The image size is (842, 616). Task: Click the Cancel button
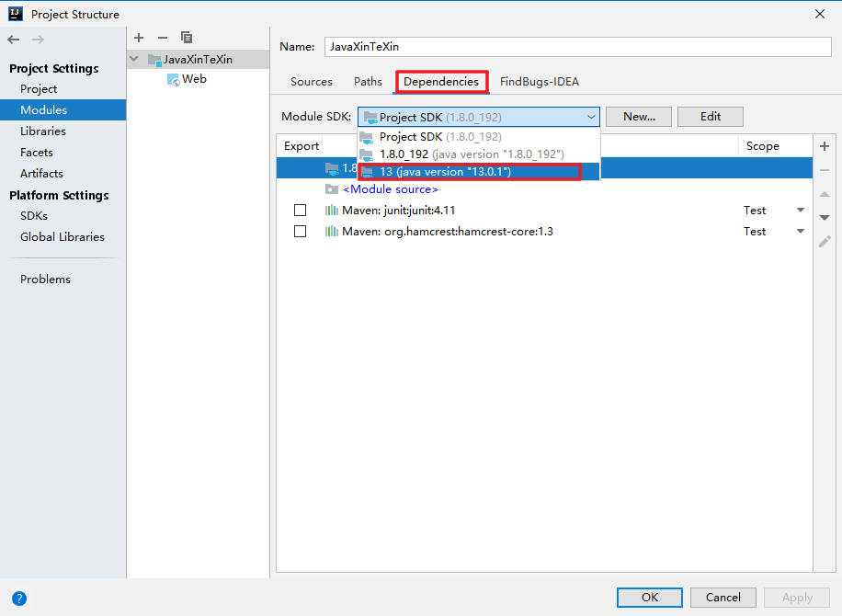723,598
